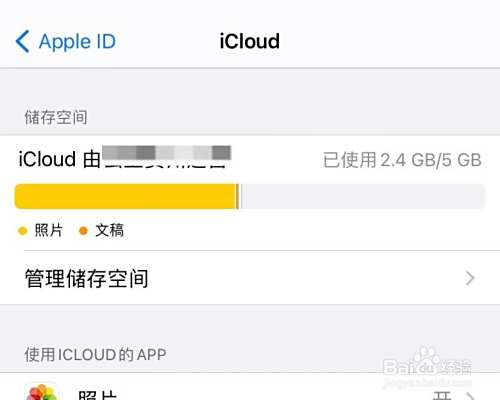Image resolution: width=500 pixels, height=400 pixels.
Task: Tap the 储存空间 section header
Action: coord(56,117)
